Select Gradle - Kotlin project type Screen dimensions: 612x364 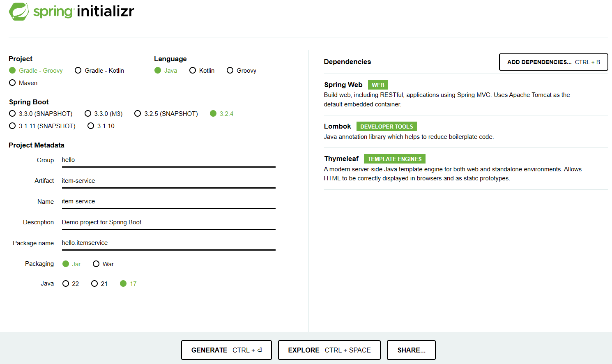(99, 71)
